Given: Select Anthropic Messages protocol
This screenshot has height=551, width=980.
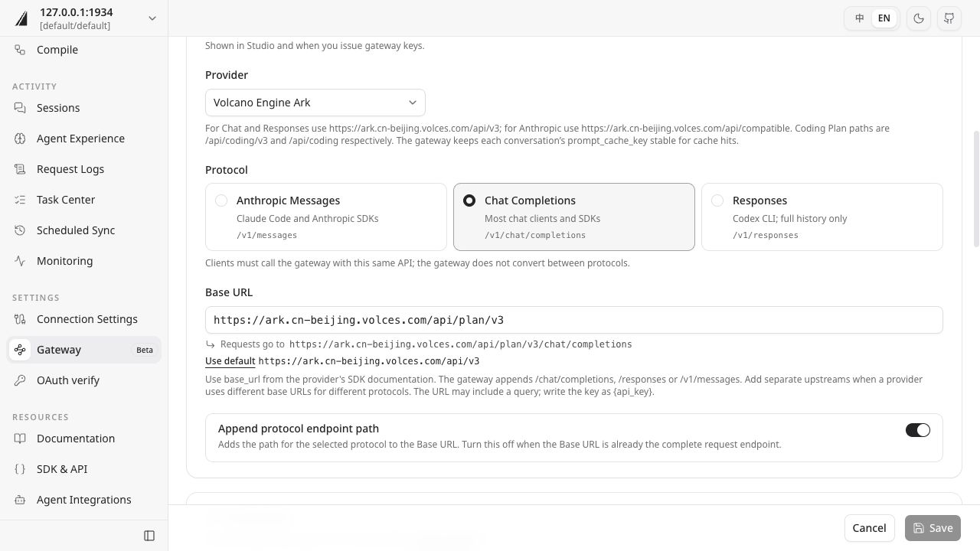Looking at the screenshot, I should pos(326,217).
